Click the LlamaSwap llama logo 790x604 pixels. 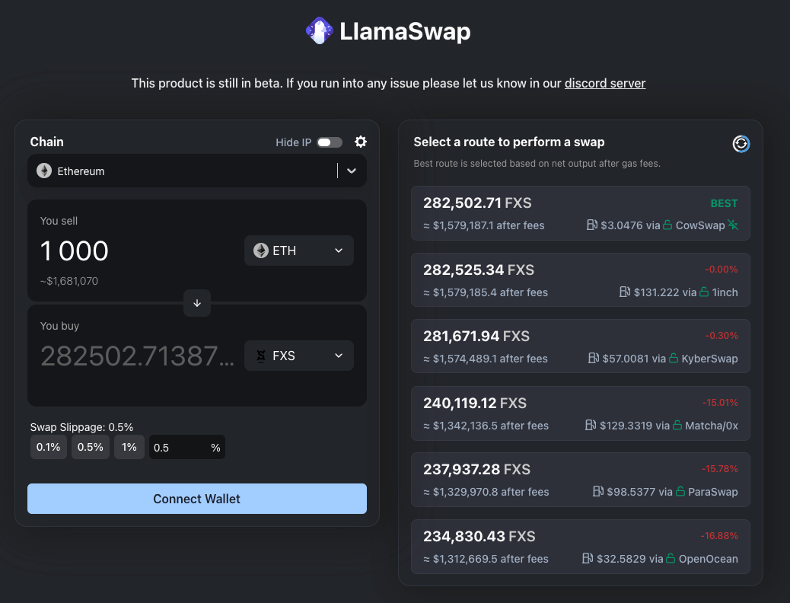point(319,31)
